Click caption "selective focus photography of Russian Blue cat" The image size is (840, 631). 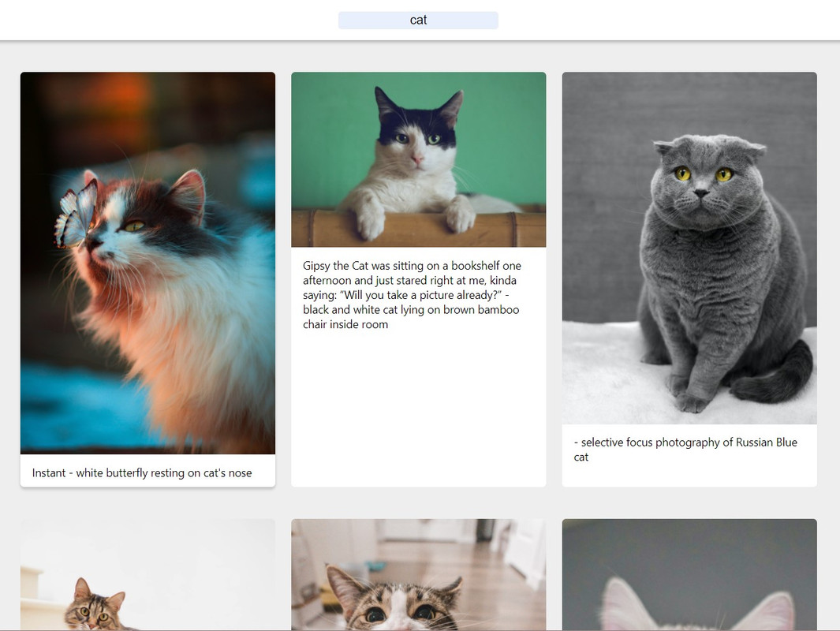(685, 450)
